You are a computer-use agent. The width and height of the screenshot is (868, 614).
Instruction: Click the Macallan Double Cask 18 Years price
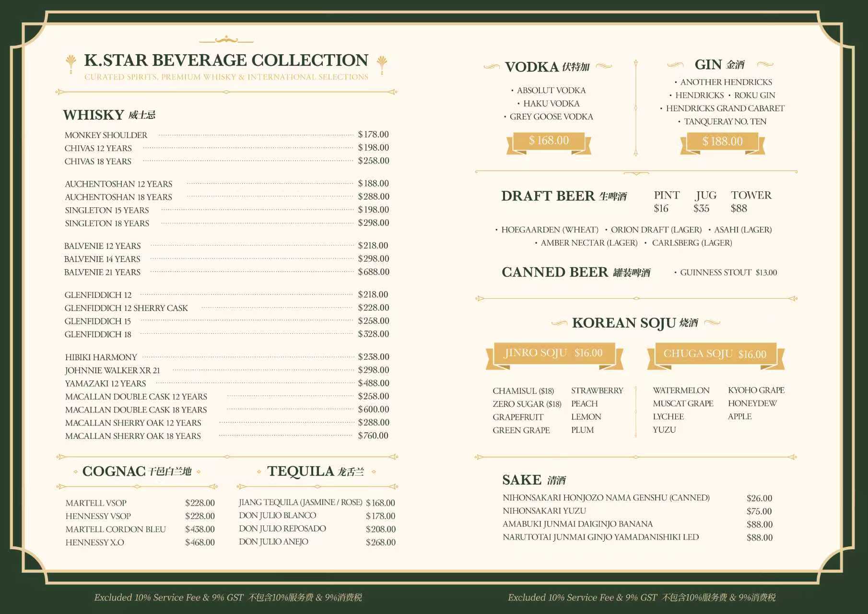374,410
